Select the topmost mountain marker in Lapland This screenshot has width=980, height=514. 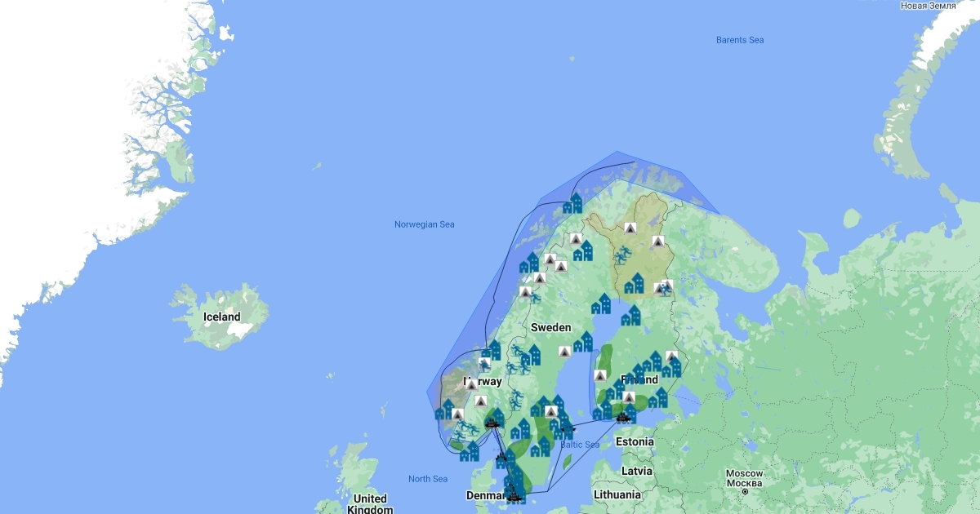point(630,228)
